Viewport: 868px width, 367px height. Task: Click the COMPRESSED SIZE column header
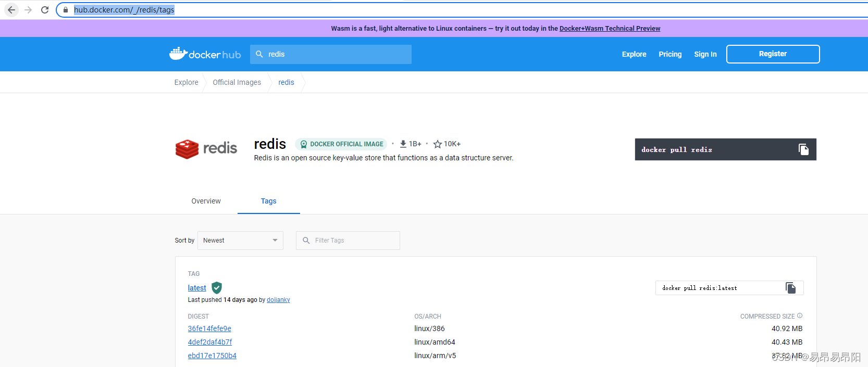pos(767,316)
